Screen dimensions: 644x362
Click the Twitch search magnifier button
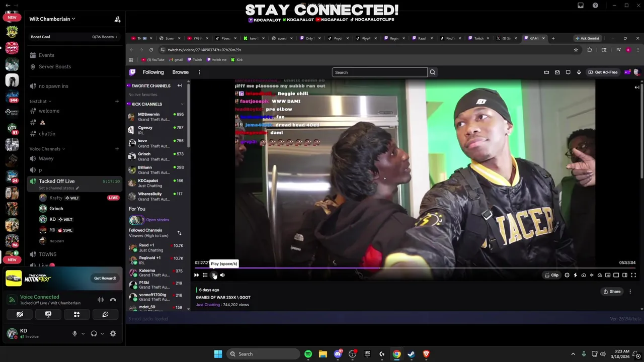coord(432,72)
